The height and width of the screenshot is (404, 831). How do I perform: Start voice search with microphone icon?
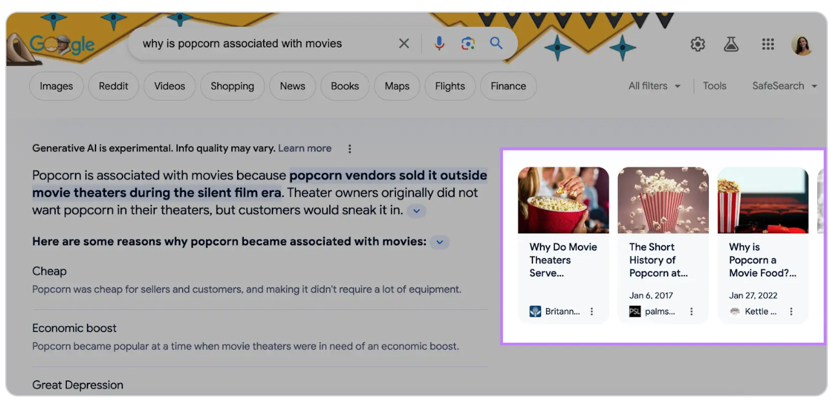(438, 44)
